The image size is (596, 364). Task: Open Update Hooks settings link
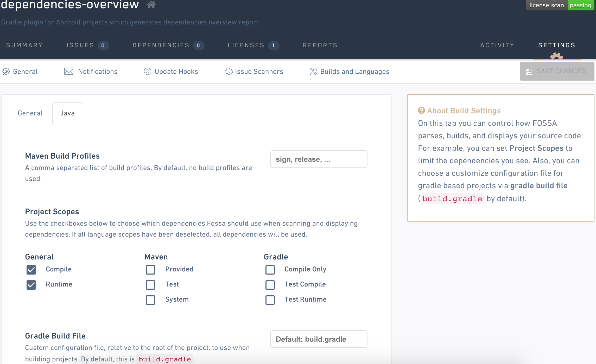pyautogui.click(x=171, y=71)
